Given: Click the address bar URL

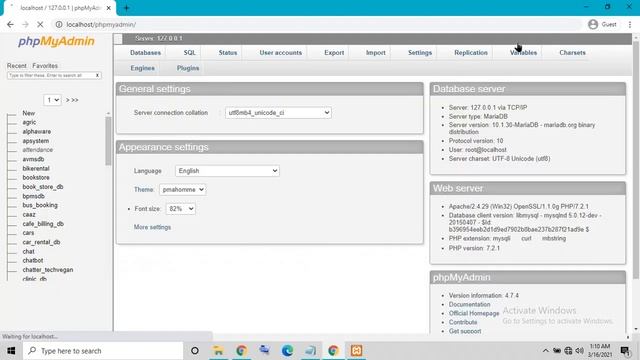Looking at the screenshot, I should coord(101,24).
